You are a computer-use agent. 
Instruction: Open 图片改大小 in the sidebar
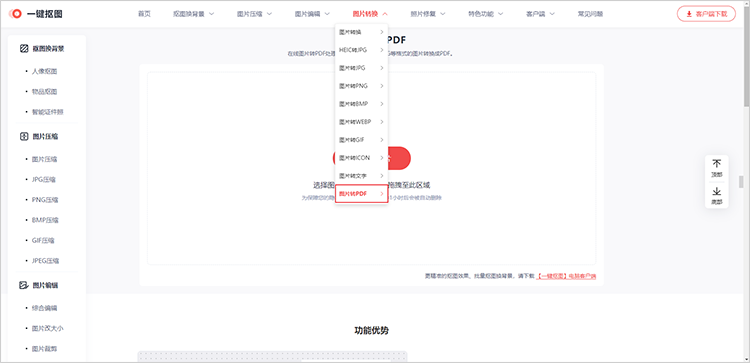click(x=47, y=329)
